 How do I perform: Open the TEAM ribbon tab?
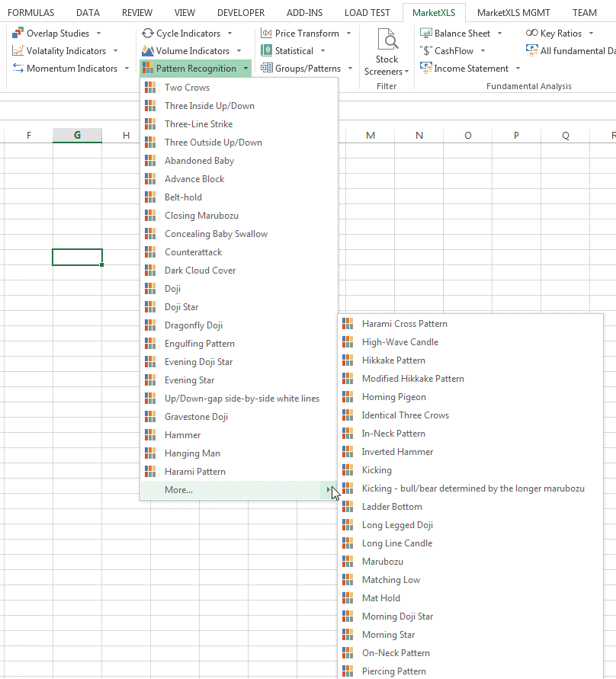click(x=585, y=13)
